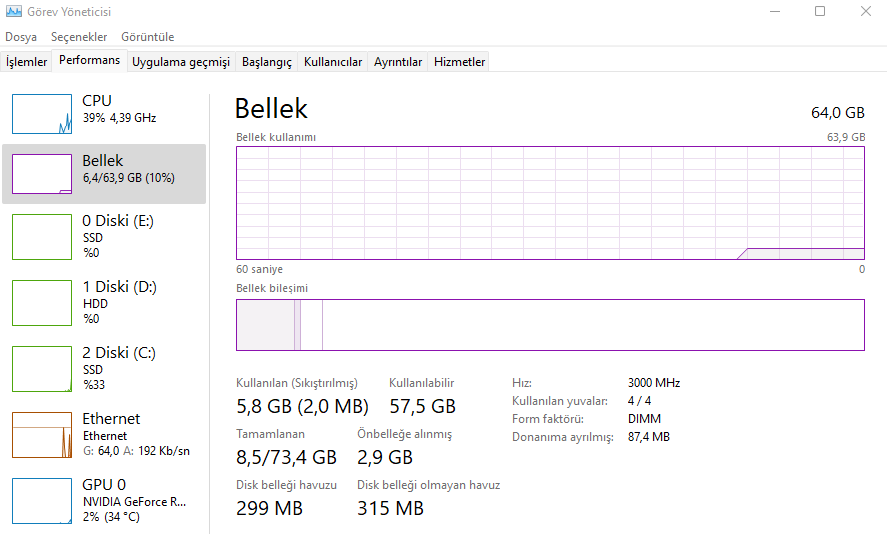Open the 0 Diski (E:) graph

click(42, 236)
